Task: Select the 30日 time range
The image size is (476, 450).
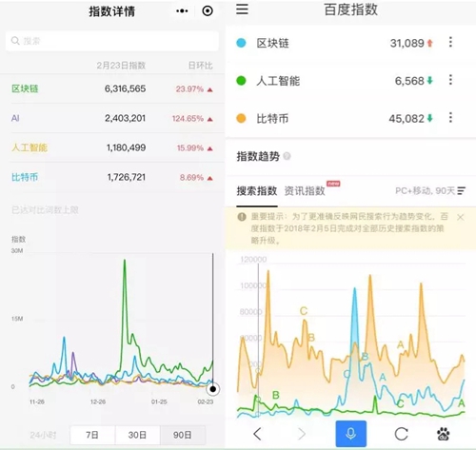Action: tap(137, 435)
